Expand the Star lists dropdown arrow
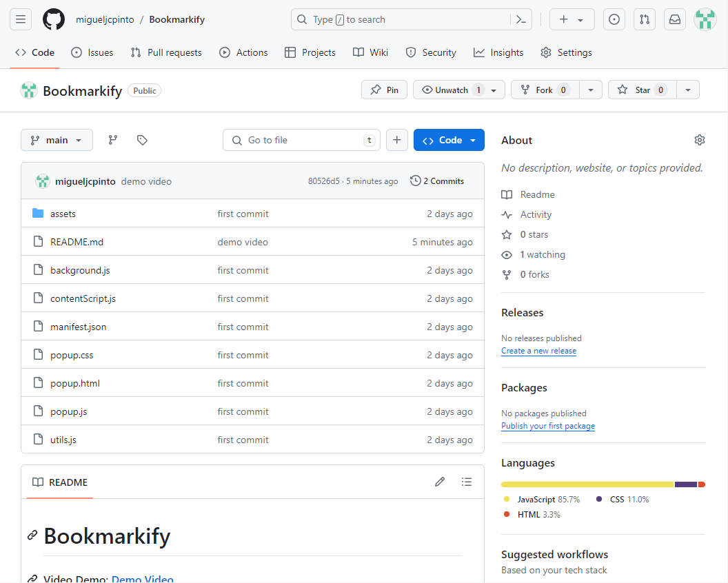728x583 pixels. pos(688,90)
